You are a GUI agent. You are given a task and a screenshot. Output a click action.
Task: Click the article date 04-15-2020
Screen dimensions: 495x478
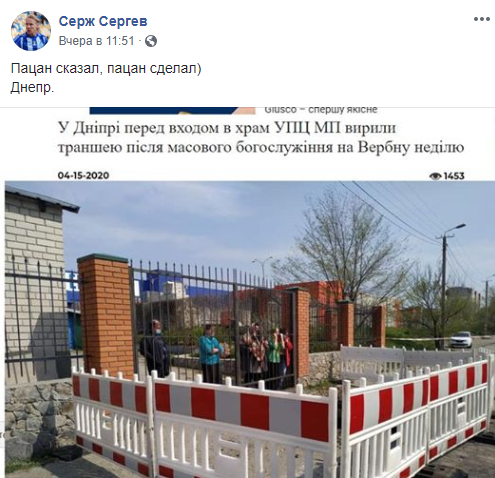point(83,175)
